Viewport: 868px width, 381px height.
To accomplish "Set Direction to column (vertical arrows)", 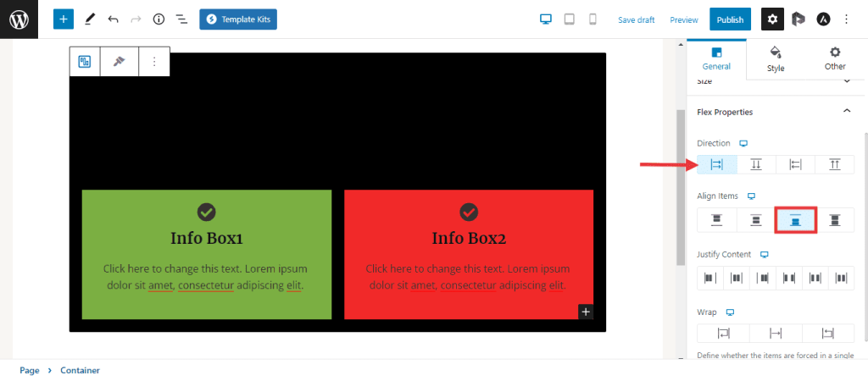I will pos(756,164).
